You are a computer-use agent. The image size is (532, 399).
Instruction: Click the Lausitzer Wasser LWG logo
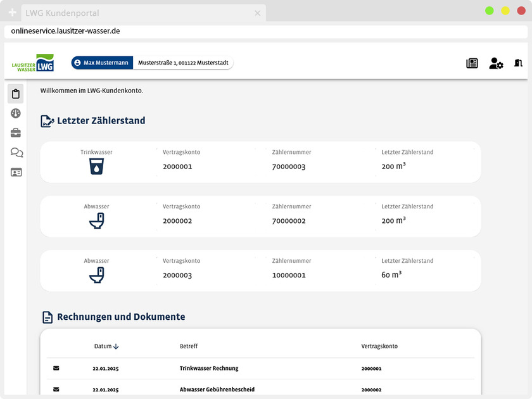click(33, 63)
